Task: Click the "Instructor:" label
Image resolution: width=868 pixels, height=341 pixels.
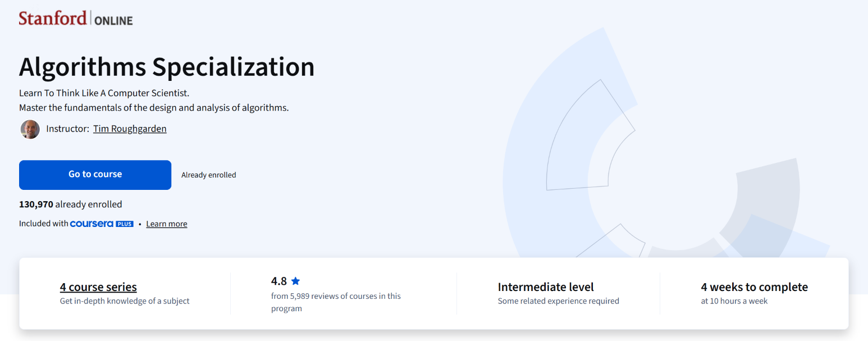Action: tap(68, 129)
